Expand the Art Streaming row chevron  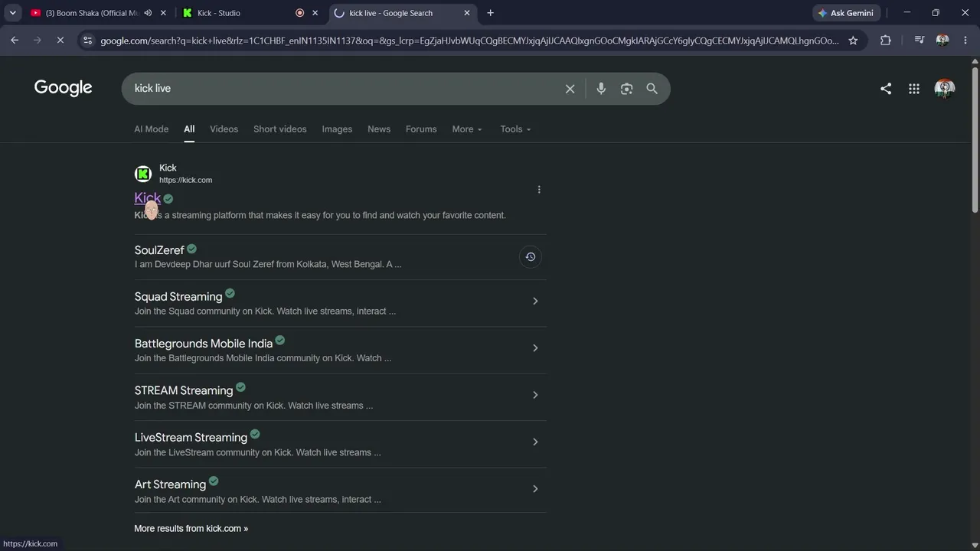click(535, 489)
